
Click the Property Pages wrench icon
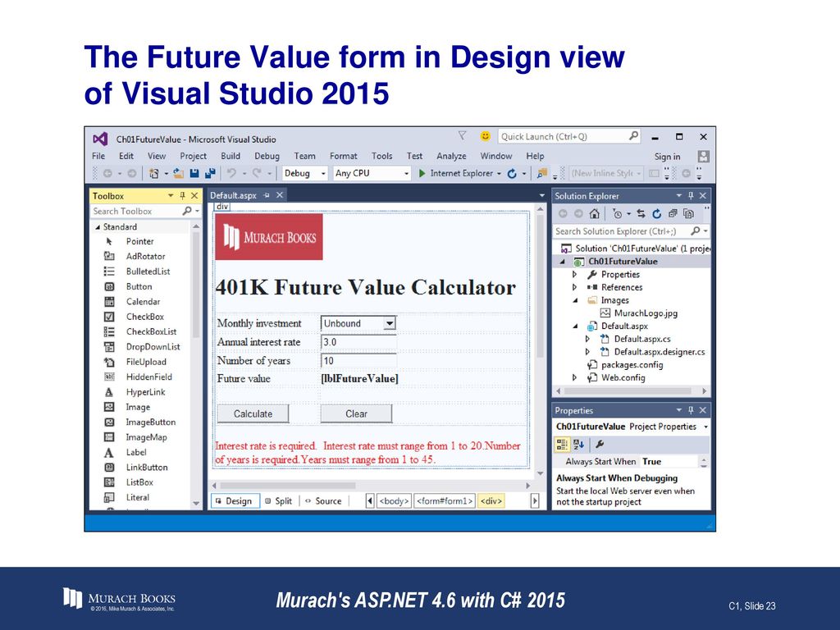click(x=600, y=444)
